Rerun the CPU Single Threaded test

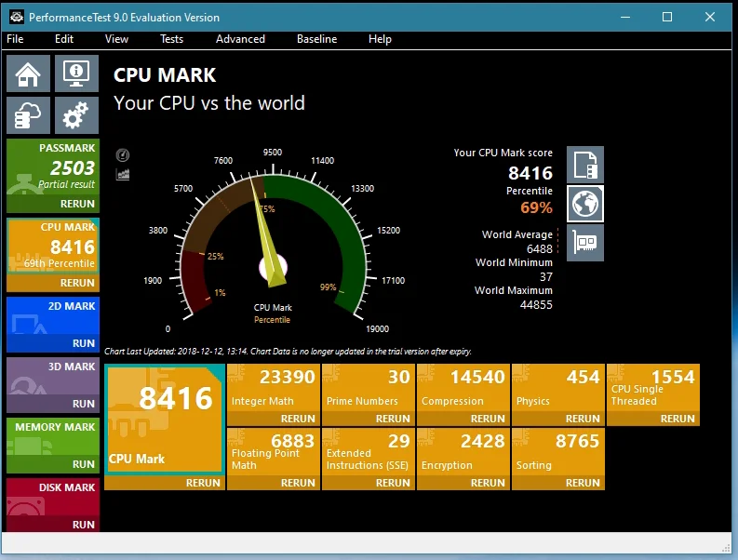tap(653, 419)
